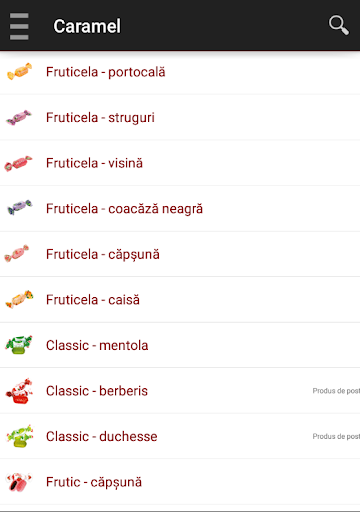Image resolution: width=360 pixels, height=512 pixels.
Task: Select the pink Fruticela căpșună candy image
Action: 17,253
